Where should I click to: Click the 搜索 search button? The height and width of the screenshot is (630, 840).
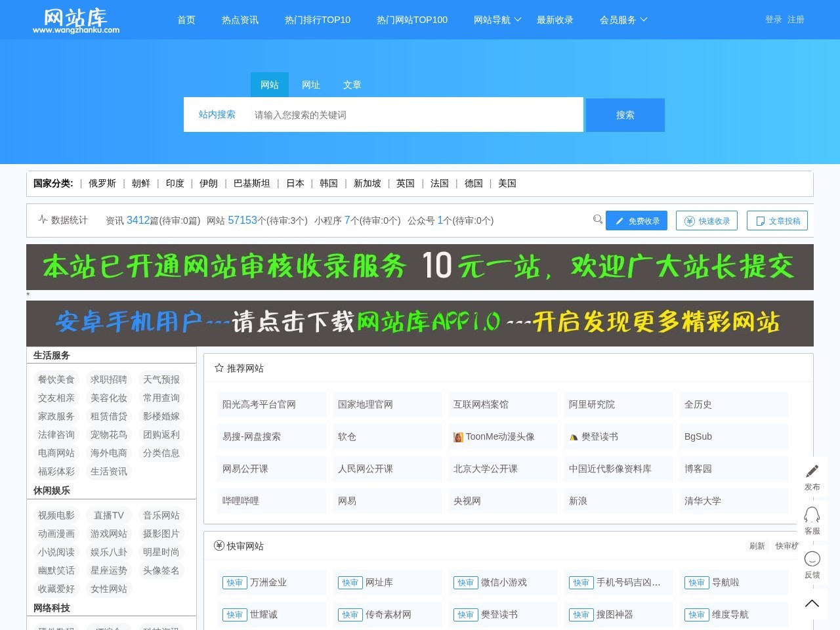624,114
